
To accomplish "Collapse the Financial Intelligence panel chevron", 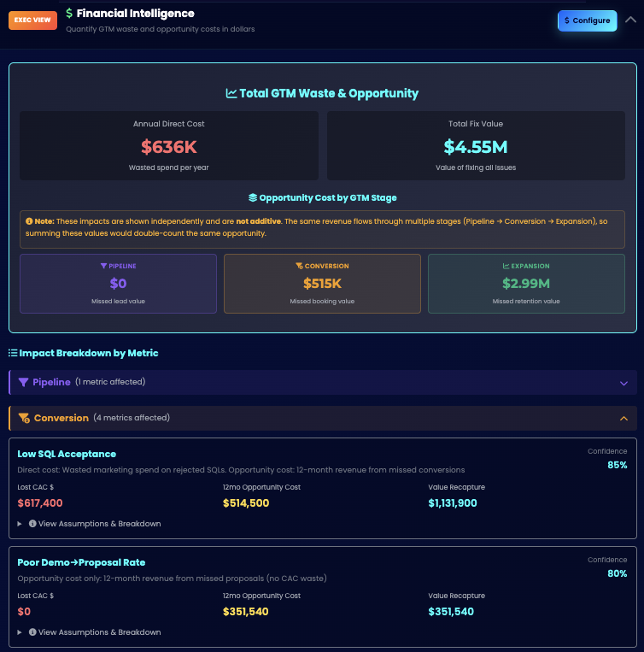I will click(x=630, y=20).
